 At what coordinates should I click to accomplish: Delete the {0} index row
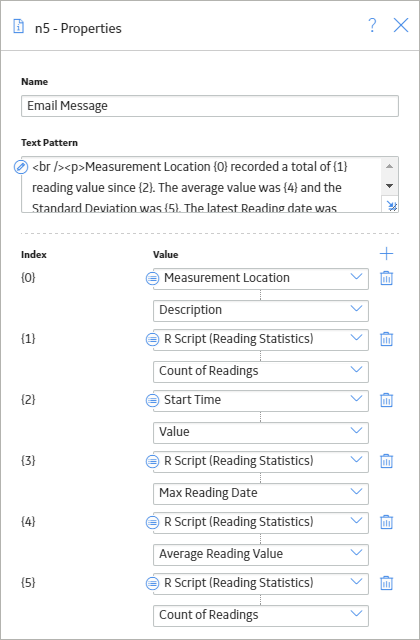pos(386,278)
